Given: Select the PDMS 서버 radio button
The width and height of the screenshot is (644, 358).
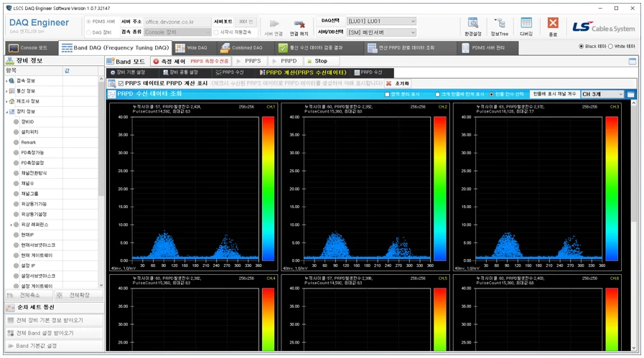Looking at the screenshot, I should point(88,22).
